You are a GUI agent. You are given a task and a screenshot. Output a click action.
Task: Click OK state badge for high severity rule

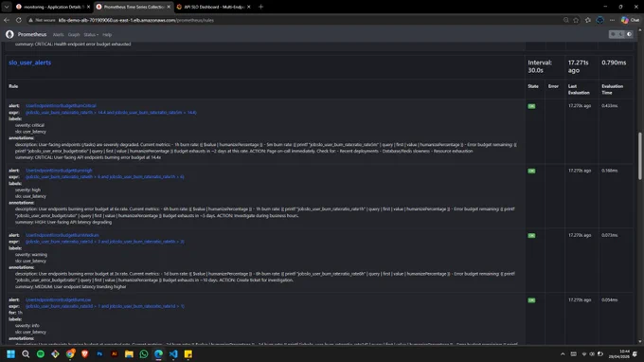pyautogui.click(x=531, y=171)
